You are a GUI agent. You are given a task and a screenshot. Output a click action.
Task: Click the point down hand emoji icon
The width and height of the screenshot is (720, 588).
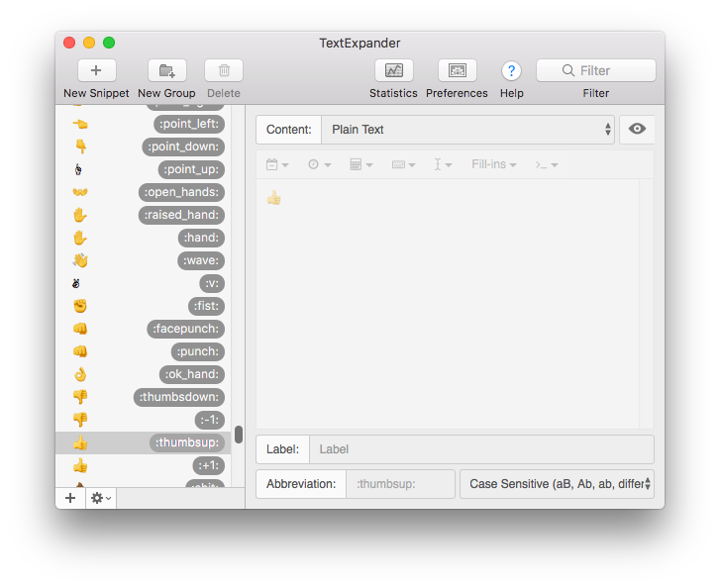(80, 147)
